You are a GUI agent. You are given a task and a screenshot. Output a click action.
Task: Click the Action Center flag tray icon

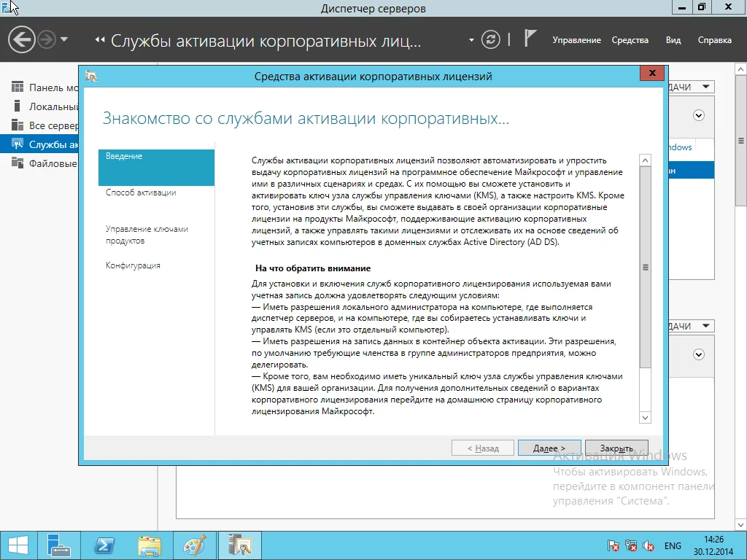(613, 545)
